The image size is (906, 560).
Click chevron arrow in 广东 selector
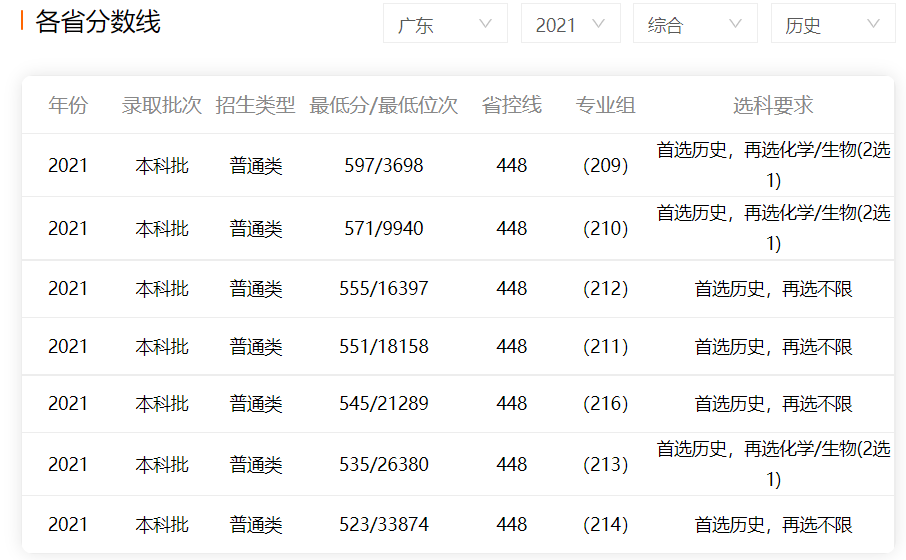click(x=486, y=24)
